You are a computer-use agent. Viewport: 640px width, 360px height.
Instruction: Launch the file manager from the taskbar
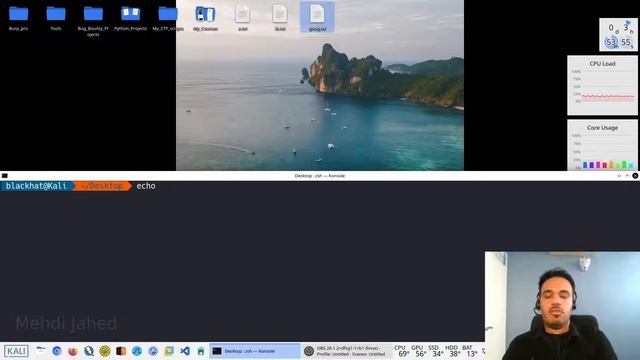(41, 351)
